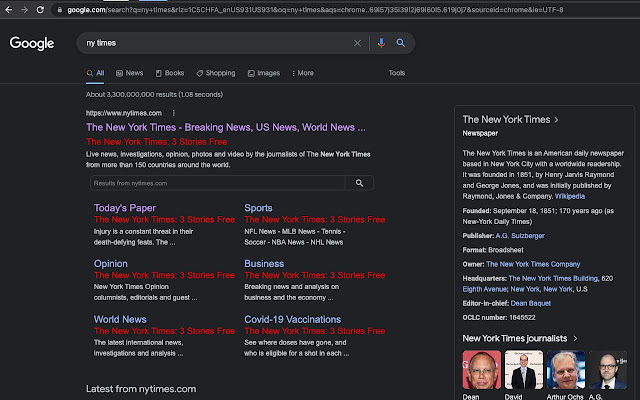
Task: Click the https://www.nytimes.com URL text
Action: click(124, 113)
